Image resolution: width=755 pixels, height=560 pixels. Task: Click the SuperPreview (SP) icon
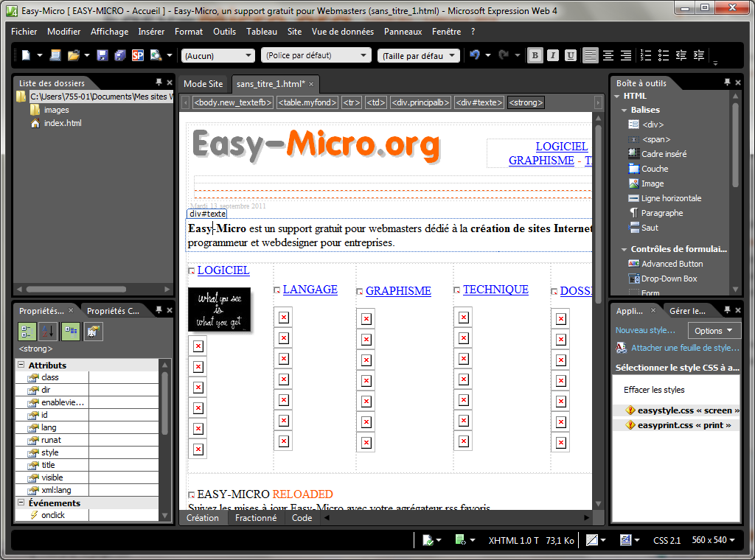tap(138, 55)
